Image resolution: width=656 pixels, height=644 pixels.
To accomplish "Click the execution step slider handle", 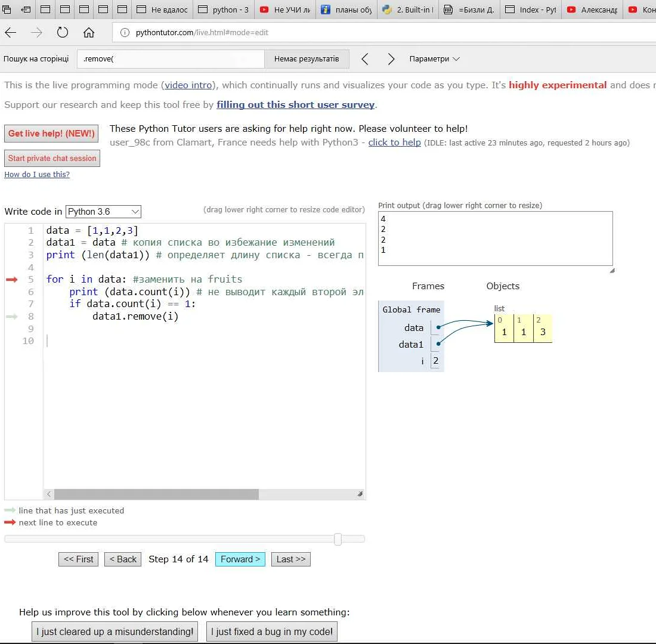I will click(x=338, y=539).
